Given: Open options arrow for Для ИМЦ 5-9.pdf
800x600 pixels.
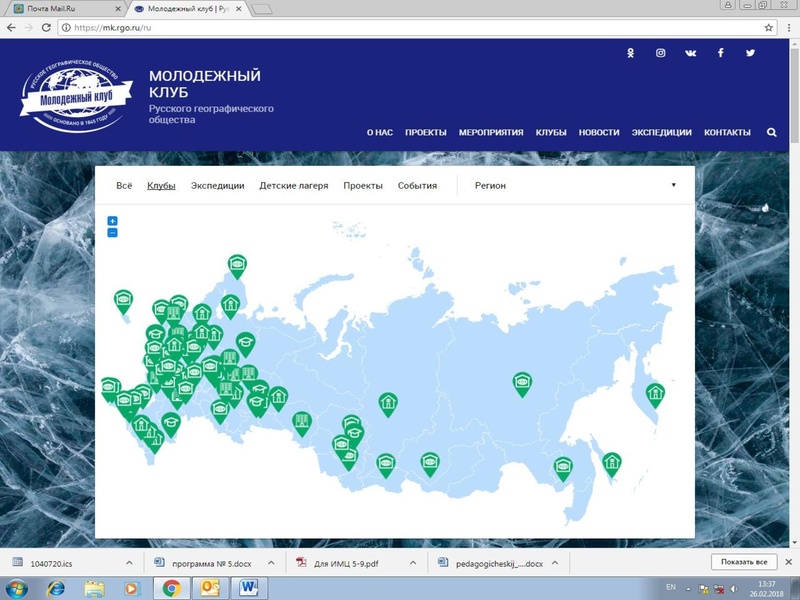Looking at the screenshot, I should click(x=413, y=563).
